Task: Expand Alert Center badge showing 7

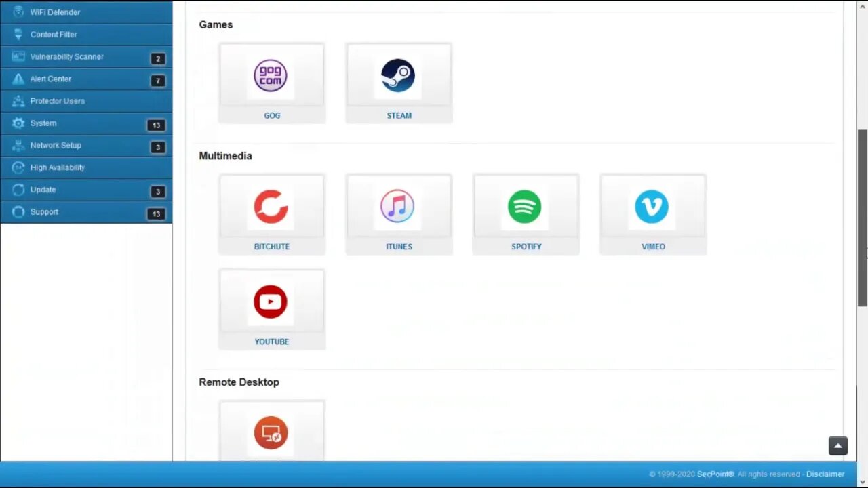Action: pos(158,81)
